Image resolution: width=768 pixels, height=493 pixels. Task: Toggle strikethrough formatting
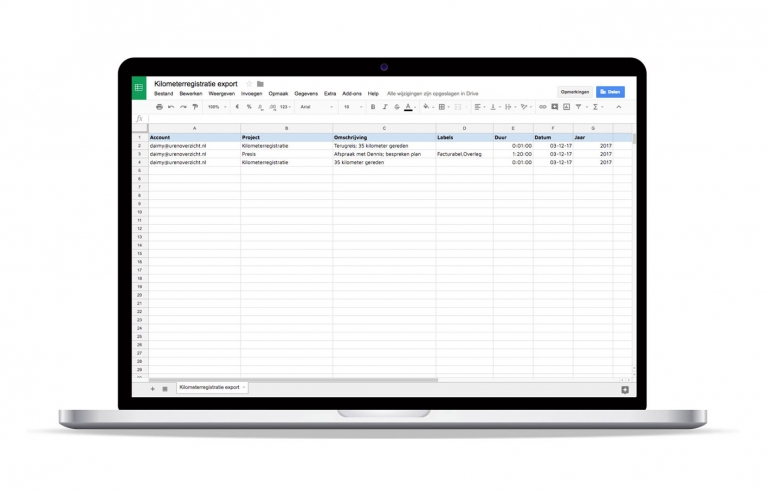click(x=397, y=107)
